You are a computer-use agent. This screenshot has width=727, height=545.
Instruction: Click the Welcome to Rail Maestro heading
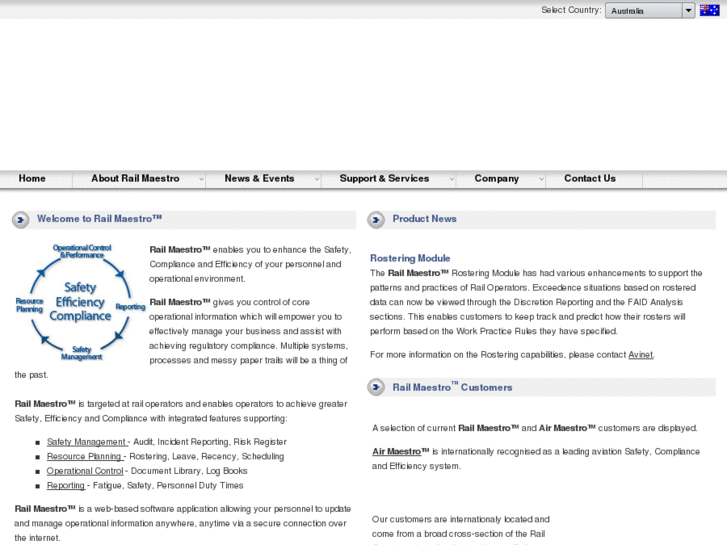coord(99,218)
